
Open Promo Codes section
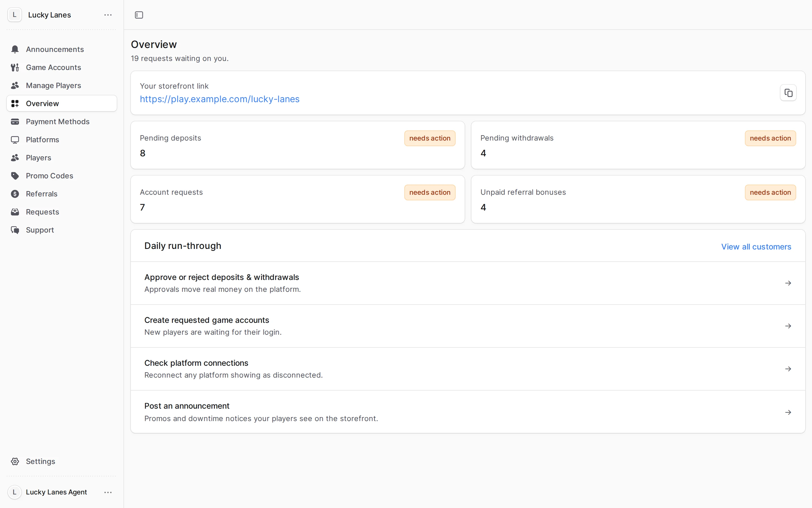pos(62,176)
